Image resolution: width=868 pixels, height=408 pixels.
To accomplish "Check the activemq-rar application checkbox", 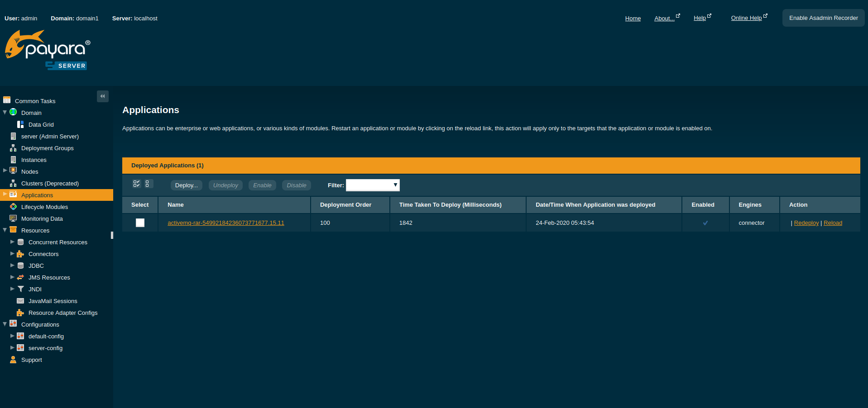I will 140,223.
